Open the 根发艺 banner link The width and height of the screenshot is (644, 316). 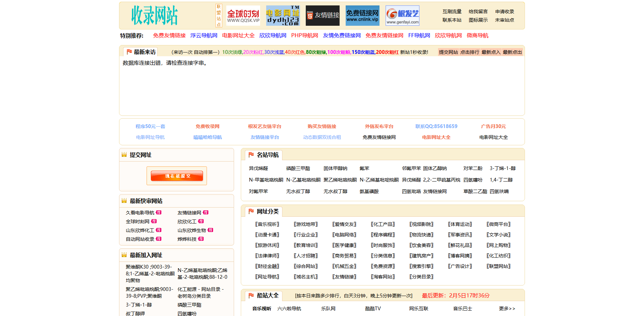(x=402, y=15)
